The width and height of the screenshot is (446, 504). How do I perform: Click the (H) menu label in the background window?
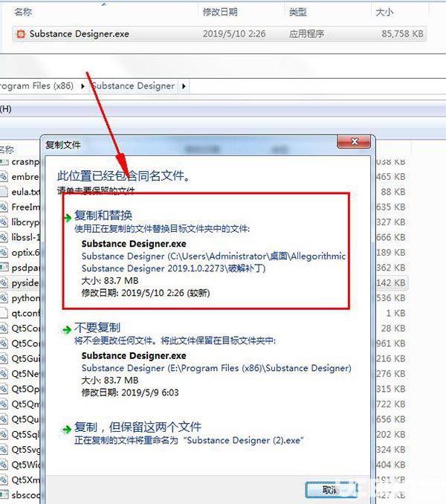(6, 109)
